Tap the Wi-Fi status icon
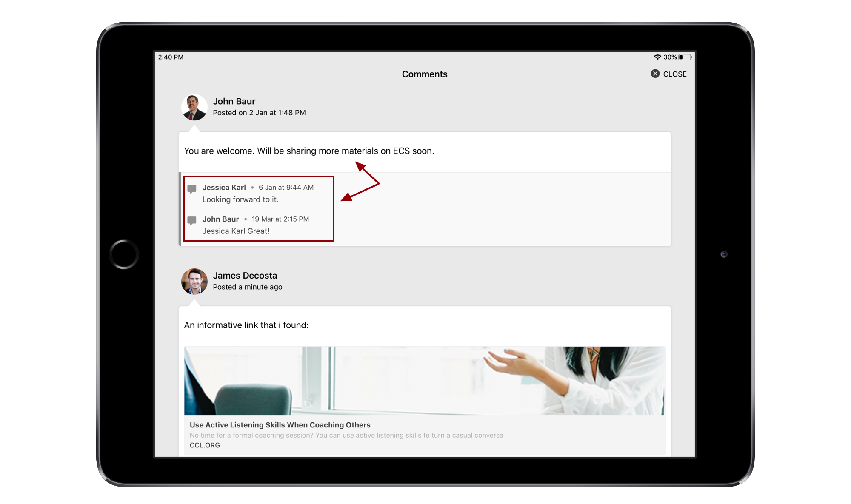The height and width of the screenshot is (504, 851). pyautogui.click(x=657, y=57)
